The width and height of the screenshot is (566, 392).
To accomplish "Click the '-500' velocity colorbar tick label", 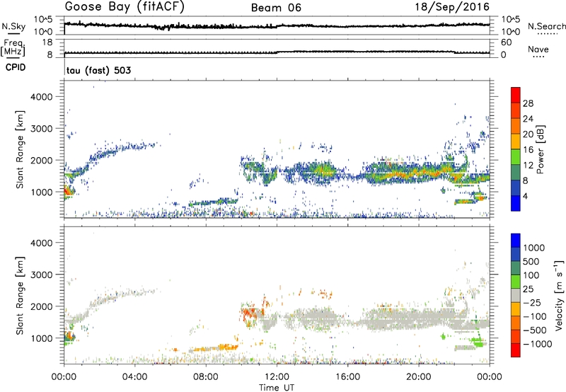I will coord(535,330).
